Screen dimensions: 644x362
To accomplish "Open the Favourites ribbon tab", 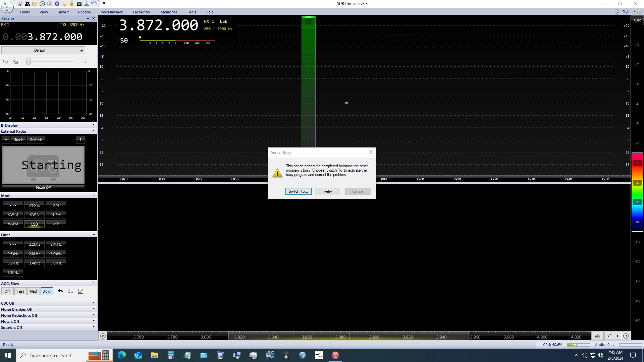I will (x=142, y=12).
